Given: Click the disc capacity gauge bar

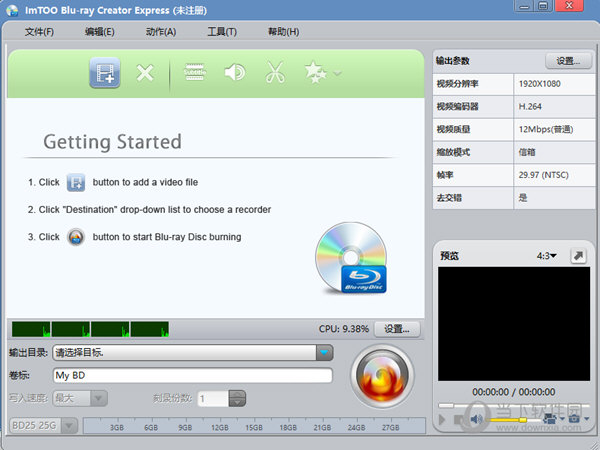Looking at the screenshot, I should click(254, 425).
